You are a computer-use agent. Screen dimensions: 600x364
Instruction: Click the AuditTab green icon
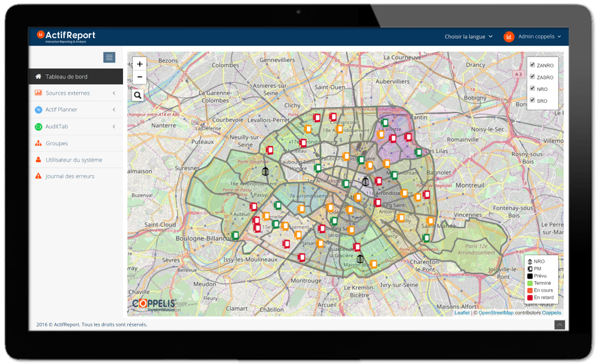tap(38, 127)
